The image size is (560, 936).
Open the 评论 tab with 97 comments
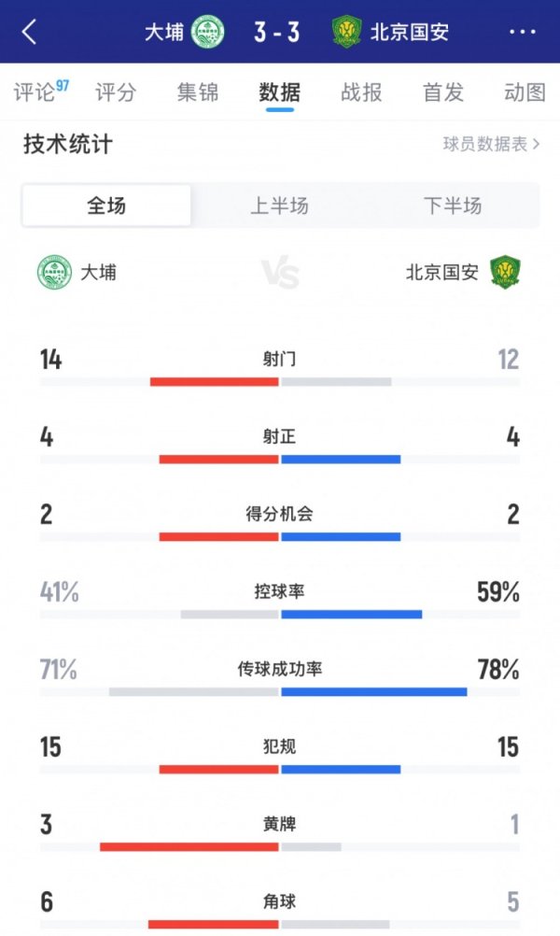(x=35, y=93)
